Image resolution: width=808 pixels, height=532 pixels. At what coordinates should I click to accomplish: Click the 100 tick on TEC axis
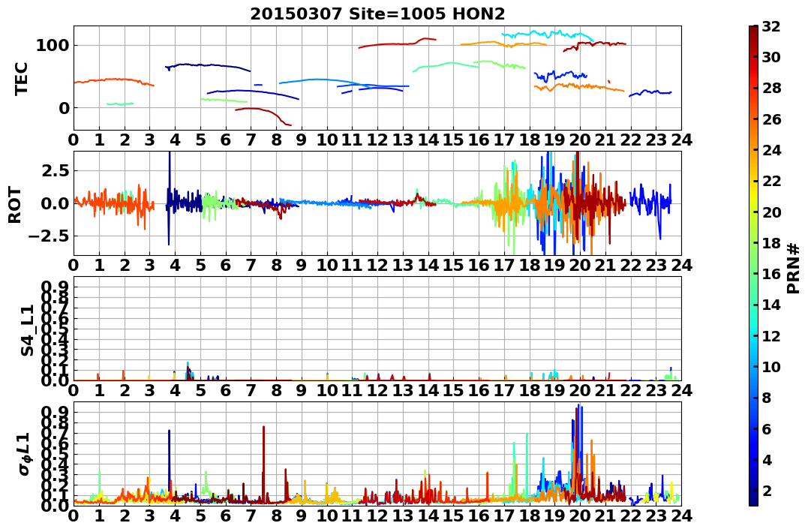click(x=52, y=45)
